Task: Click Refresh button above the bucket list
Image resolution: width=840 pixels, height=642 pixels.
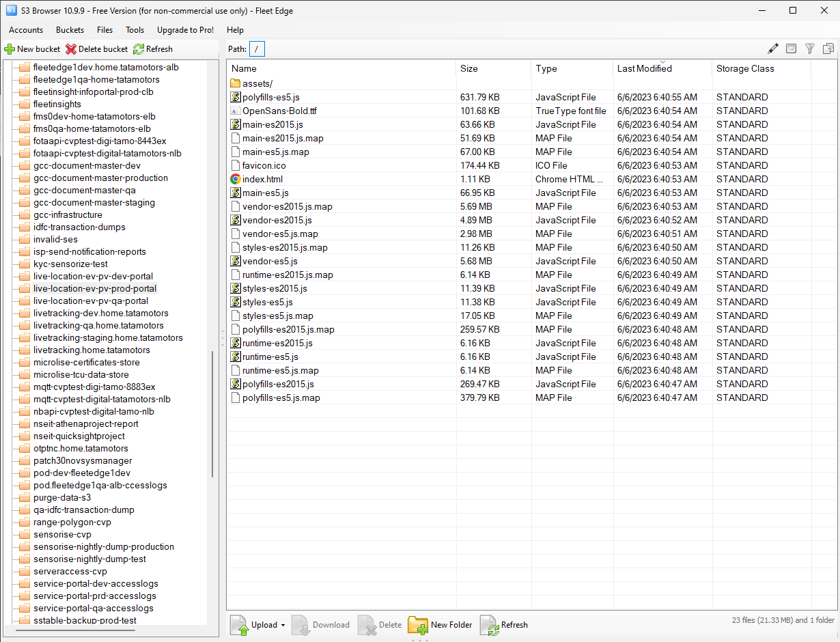Action: point(153,49)
